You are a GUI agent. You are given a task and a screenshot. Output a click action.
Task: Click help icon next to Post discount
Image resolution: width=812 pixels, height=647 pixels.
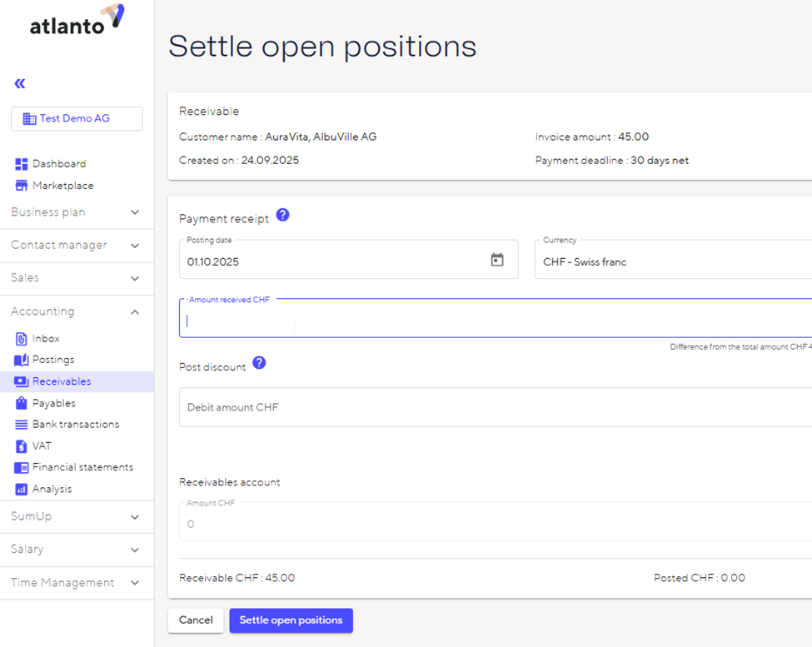click(259, 363)
